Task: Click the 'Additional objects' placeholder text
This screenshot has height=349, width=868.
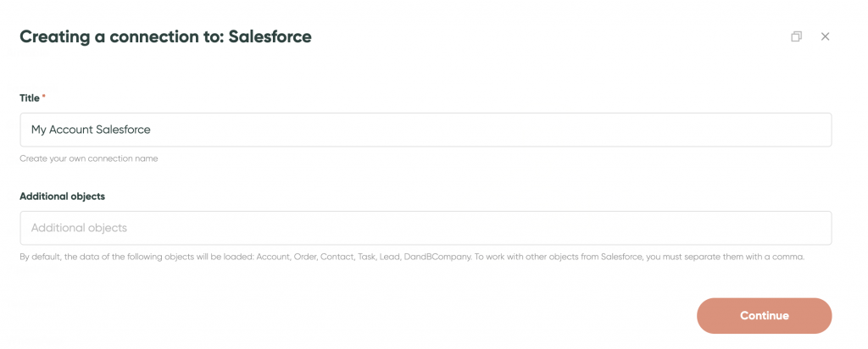Action: pos(79,228)
